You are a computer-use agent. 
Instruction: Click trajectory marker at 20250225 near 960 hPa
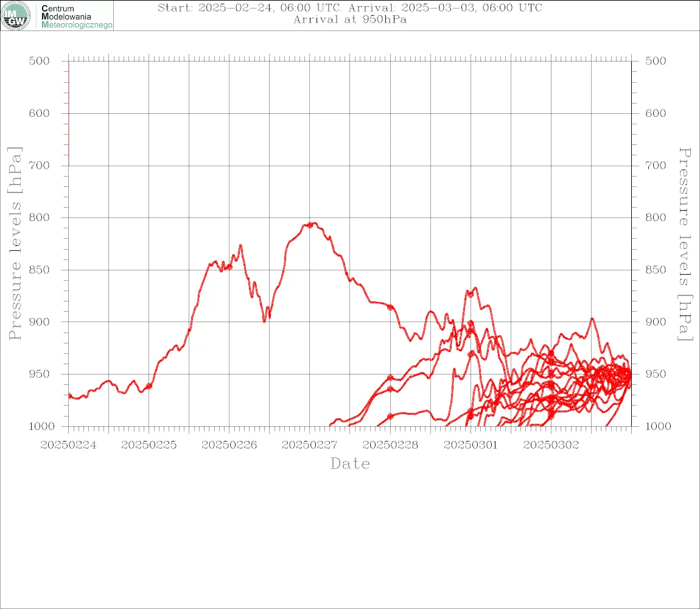[149, 386]
